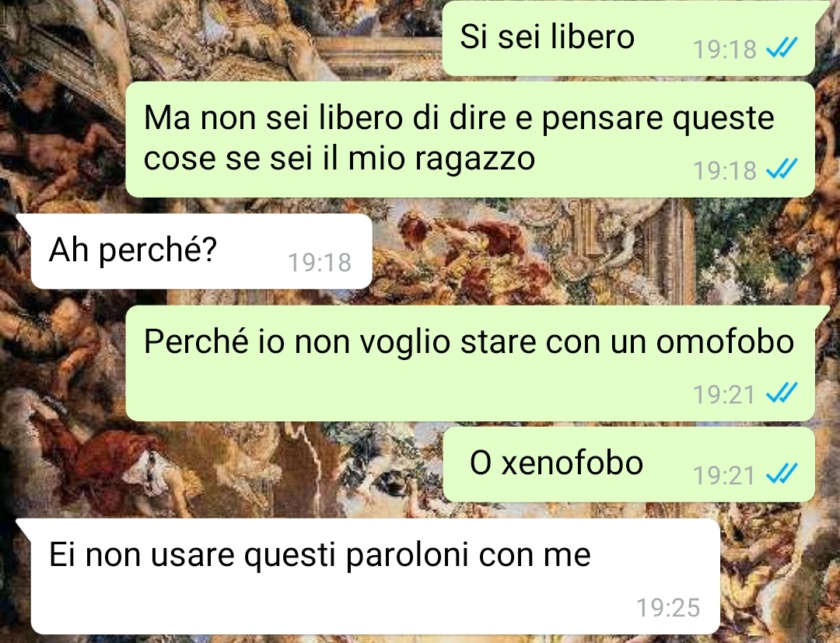Select the 'Perché io non voglio stare' message
This screenshot has width=840, height=643.
471,364
